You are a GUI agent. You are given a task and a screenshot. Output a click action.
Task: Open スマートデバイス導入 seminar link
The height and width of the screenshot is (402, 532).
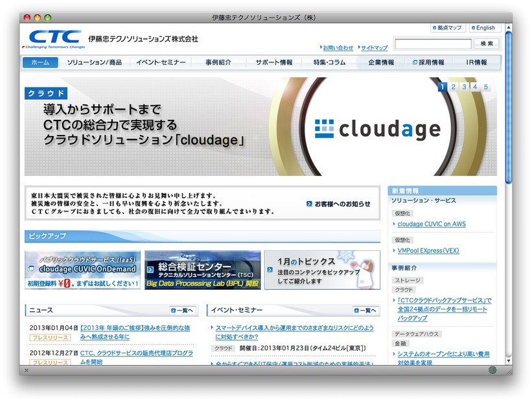[x=294, y=333]
